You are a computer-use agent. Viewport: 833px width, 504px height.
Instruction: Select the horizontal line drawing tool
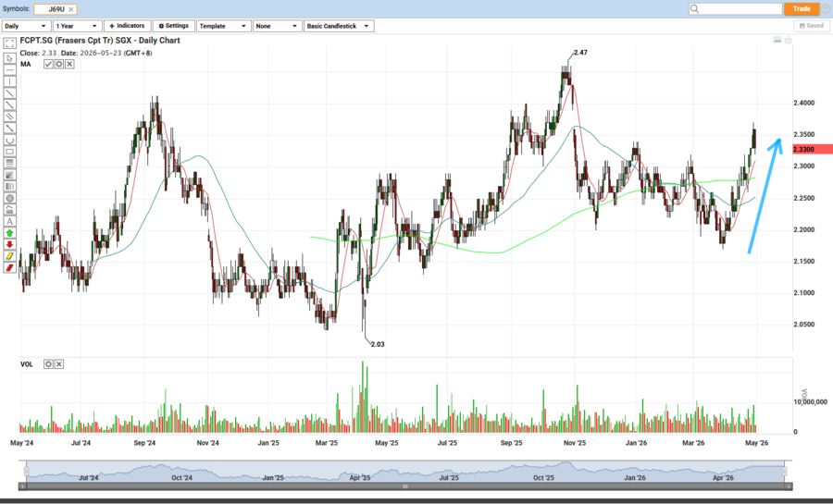[x=10, y=68]
